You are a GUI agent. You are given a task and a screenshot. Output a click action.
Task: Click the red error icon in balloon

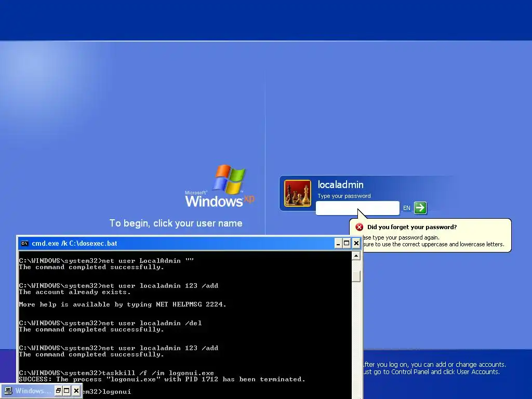(360, 227)
